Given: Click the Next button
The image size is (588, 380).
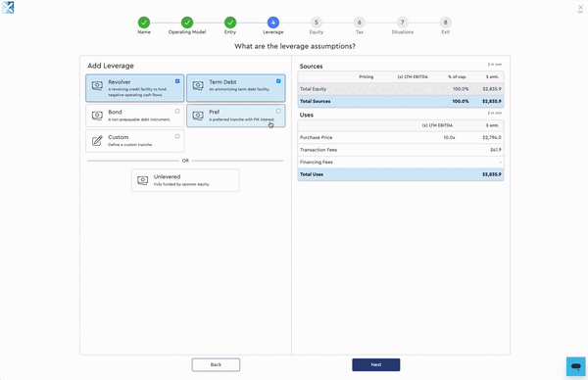Looking at the screenshot, I should [375, 364].
